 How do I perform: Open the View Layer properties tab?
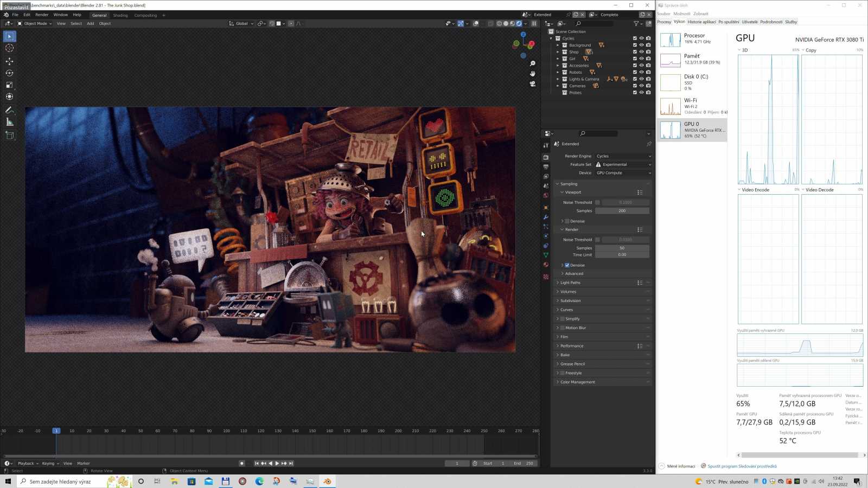point(546,176)
